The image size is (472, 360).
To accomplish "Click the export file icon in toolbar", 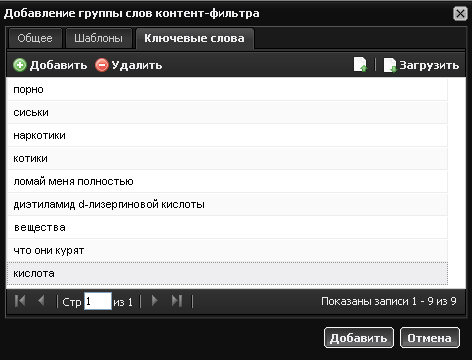I will click(360, 65).
